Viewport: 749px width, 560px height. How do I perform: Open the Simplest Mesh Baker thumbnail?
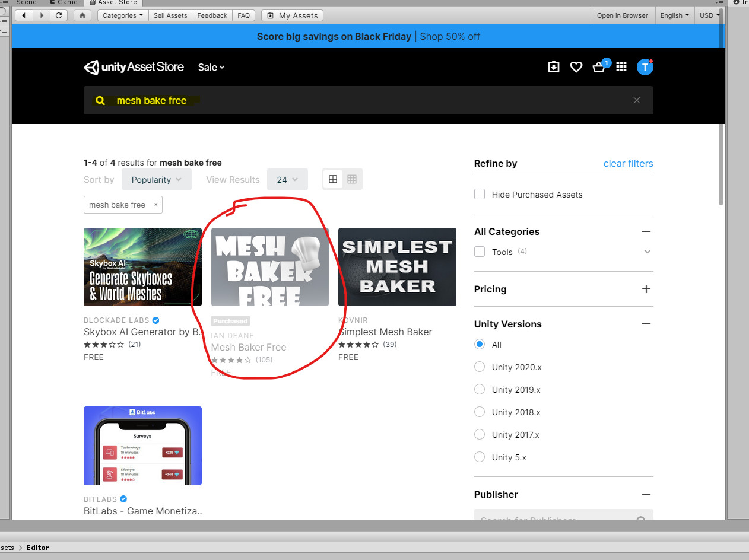click(x=397, y=267)
